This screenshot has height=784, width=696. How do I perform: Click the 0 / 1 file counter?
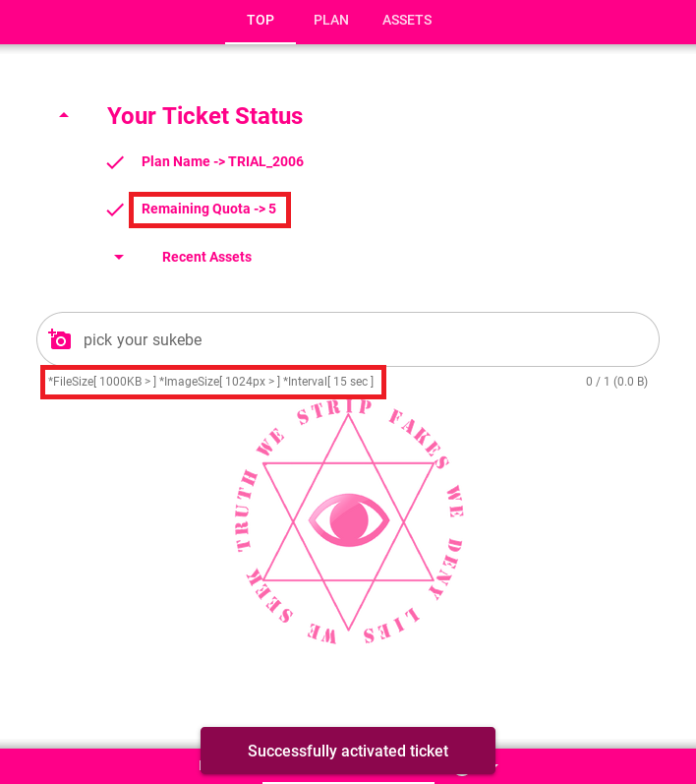616,382
